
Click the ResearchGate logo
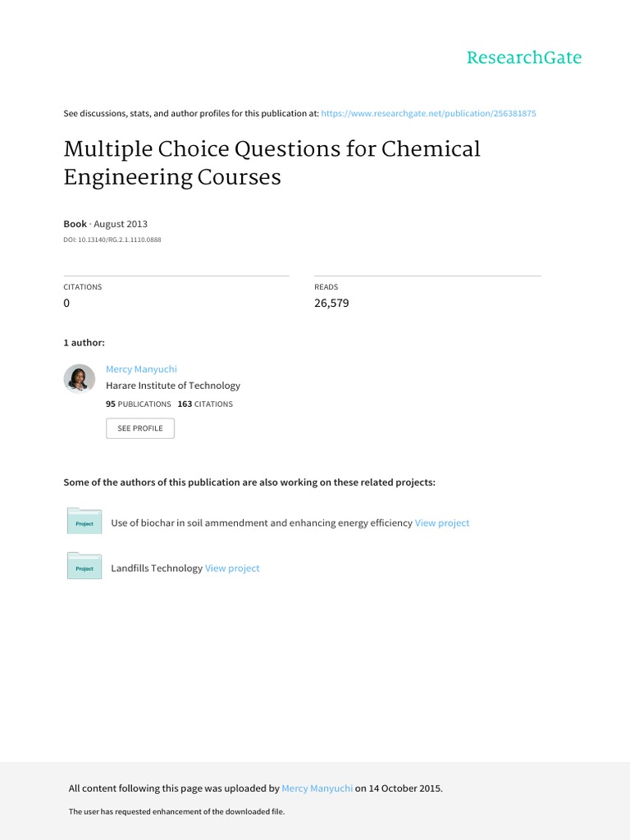(523, 57)
